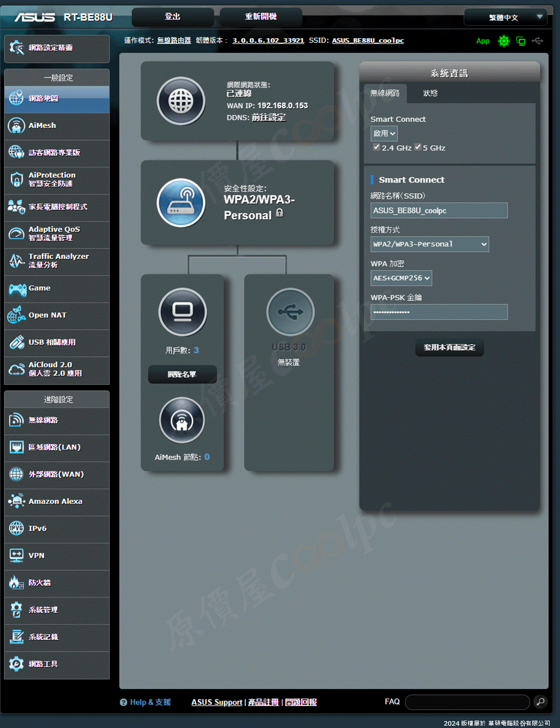Click the DDNS 前往設定 link
The width and height of the screenshot is (560, 728).
click(269, 117)
